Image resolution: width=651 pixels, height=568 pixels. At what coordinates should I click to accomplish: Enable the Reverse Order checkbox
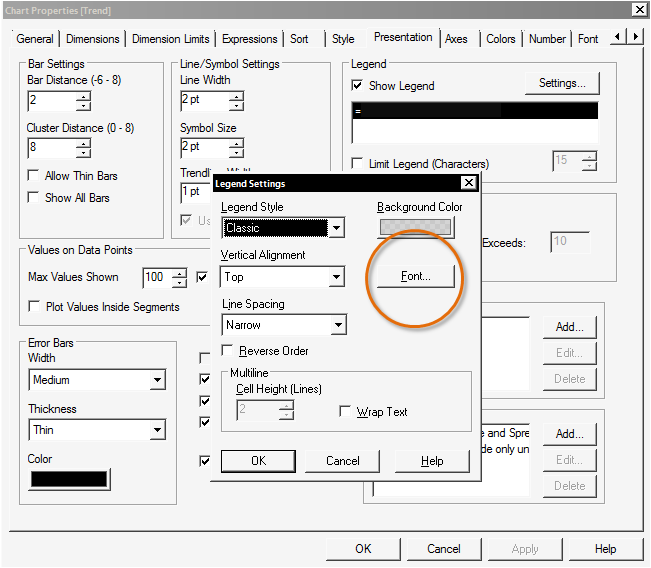227,351
